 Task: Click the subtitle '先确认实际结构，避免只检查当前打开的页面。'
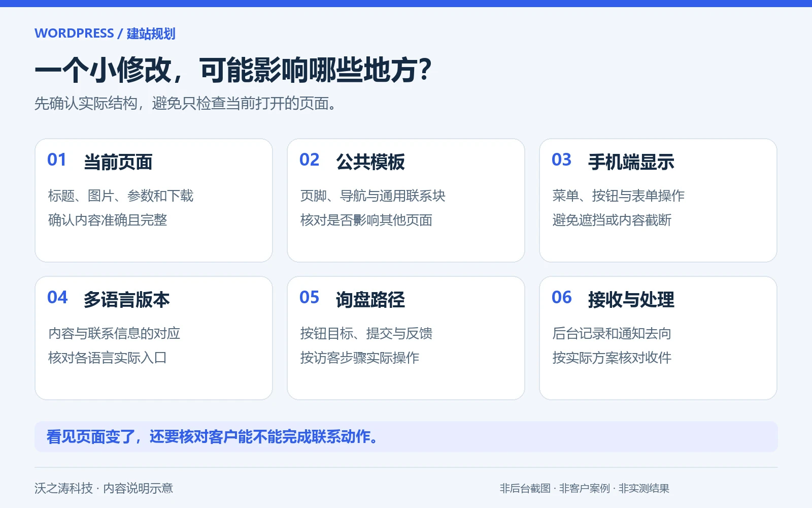[x=185, y=104]
